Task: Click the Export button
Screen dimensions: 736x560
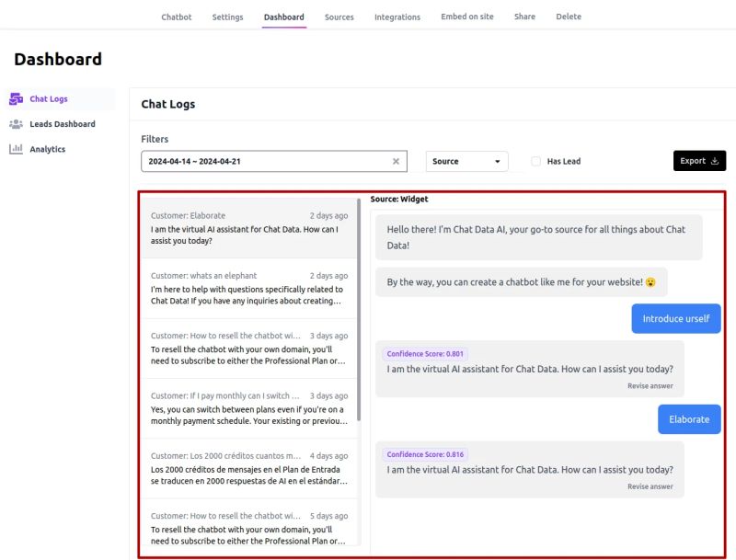Action: [699, 161]
